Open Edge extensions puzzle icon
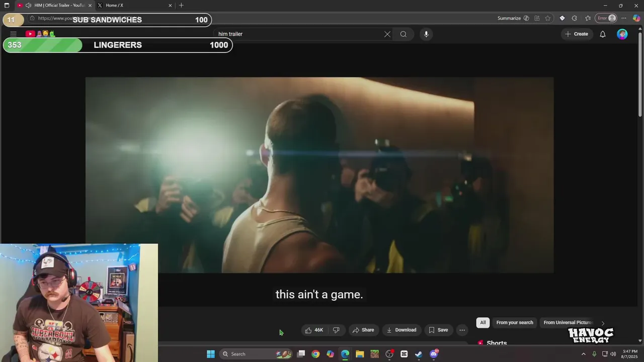 tap(574, 18)
